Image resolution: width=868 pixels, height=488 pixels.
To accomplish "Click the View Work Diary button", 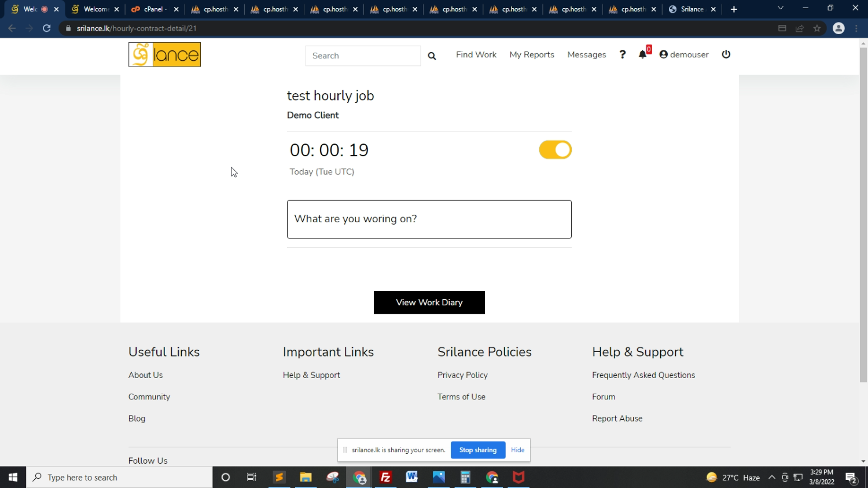I will [x=429, y=302].
